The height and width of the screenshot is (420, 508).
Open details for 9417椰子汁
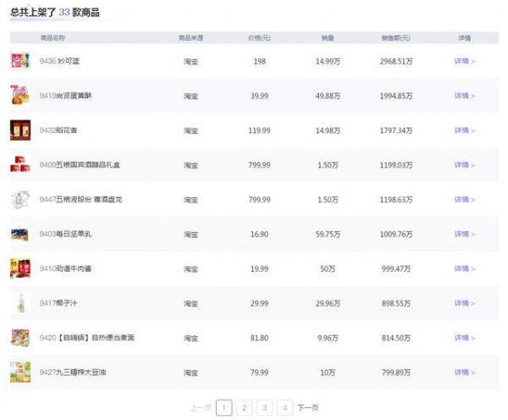[465, 303]
